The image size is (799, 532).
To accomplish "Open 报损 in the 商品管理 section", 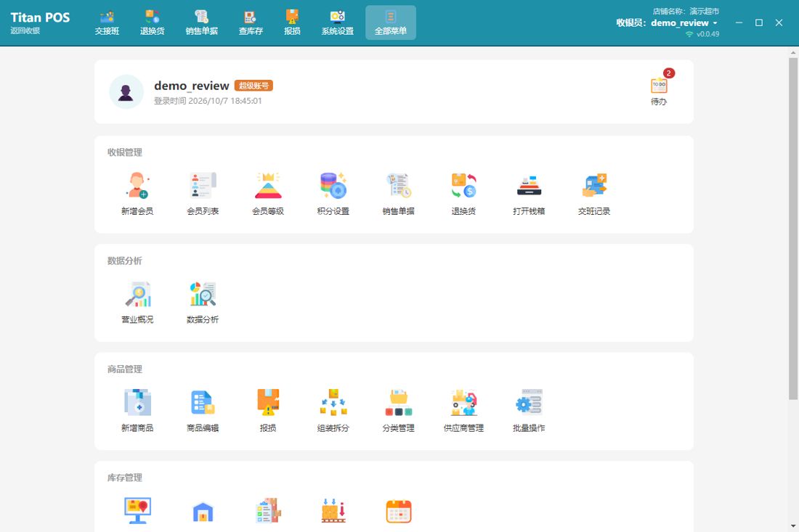I will click(267, 411).
